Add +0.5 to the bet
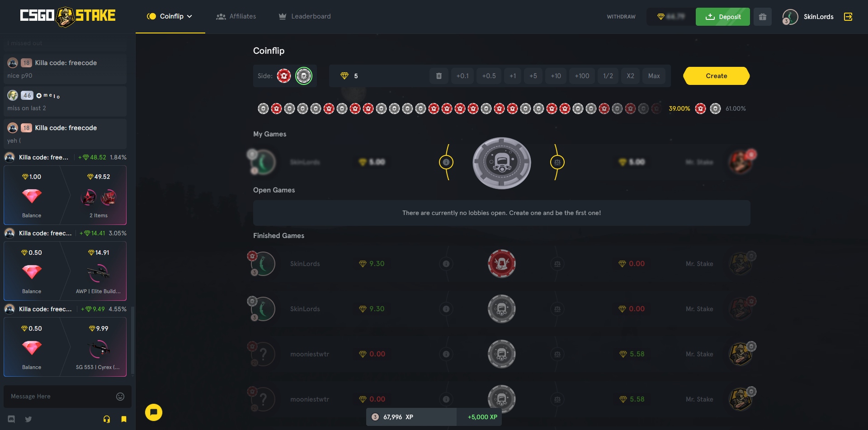This screenshot has height=430, width=868. tap(489, 76)
